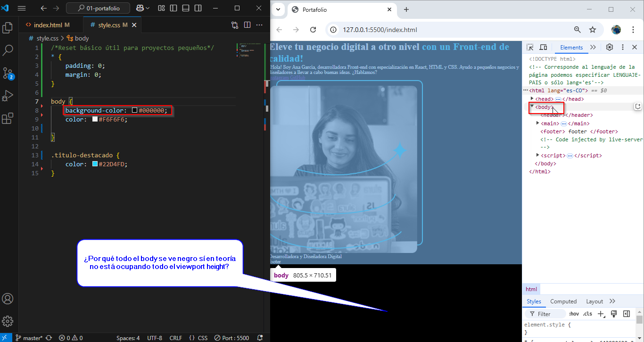Image resolution: width=644 pixels, height=342 pixels.
Task: Switch to the Layout tab in DevTools
Action: tap(594, 301)
